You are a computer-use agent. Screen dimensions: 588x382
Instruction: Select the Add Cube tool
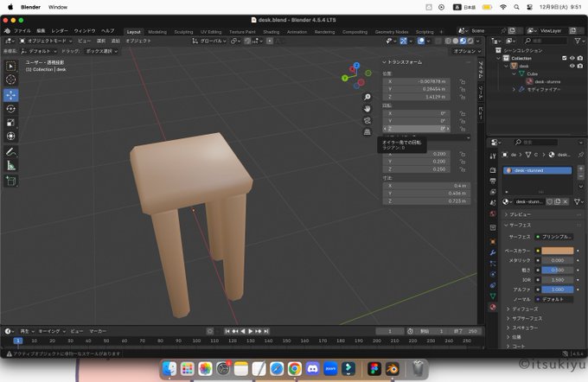click(x=11, y=181)
